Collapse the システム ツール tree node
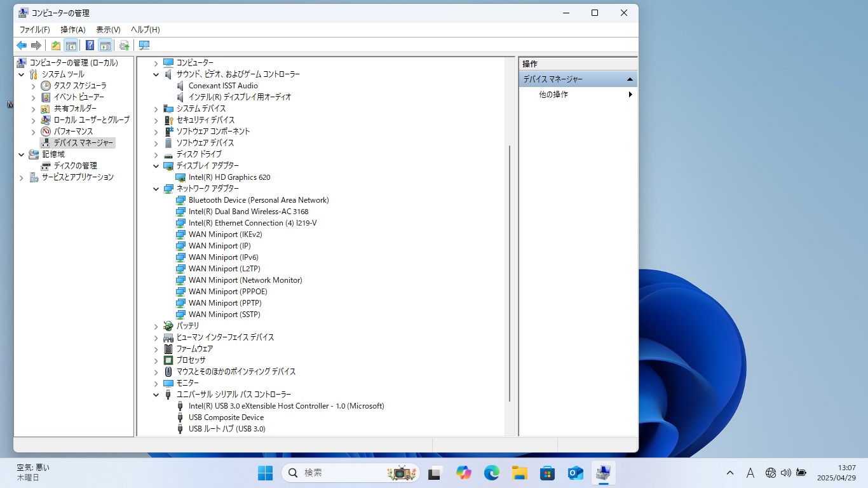Screen dimensions: 868x488 tap(22, 74)
